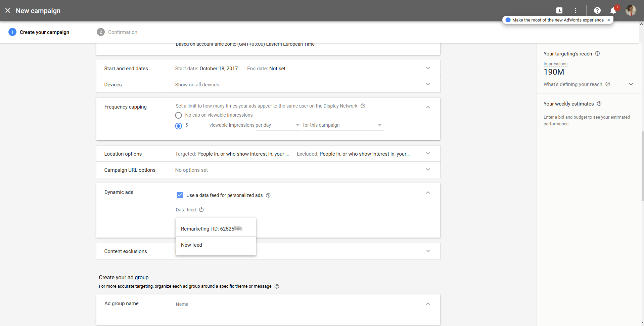644x326 pixels.
Task: Choose the Remarketing feed from the list
Action: [211, 229]
